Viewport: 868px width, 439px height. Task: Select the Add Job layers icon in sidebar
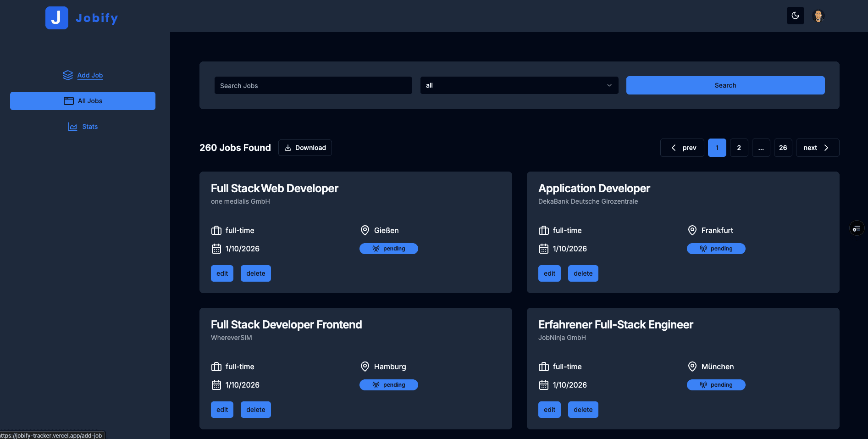pyautogui.click(x=67, y=75)
